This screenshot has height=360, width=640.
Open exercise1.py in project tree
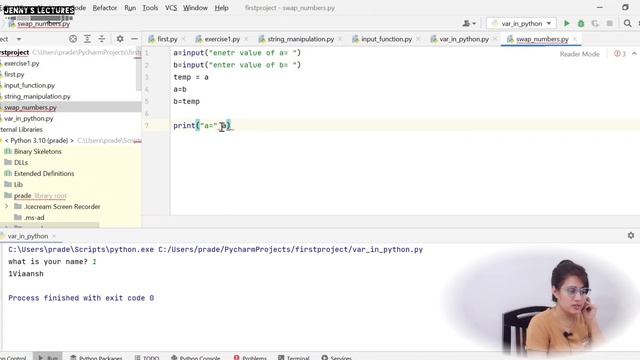pyautogui.click(x=22, y=63)
